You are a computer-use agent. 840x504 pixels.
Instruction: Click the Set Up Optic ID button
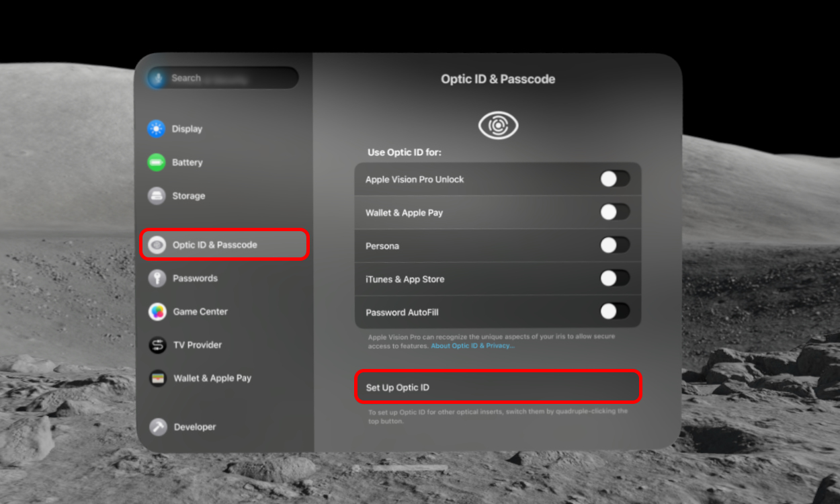[497, 386]
